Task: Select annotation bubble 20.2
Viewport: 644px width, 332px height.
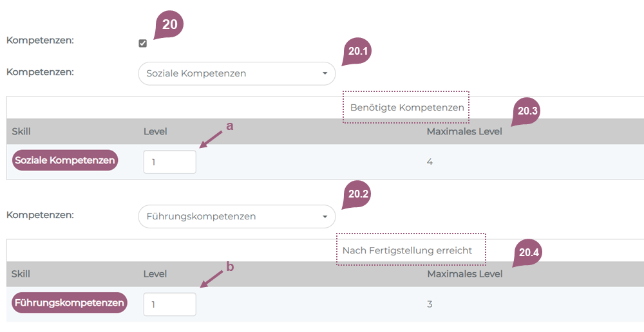Action: pyautogui.click(x=359, y=194)
